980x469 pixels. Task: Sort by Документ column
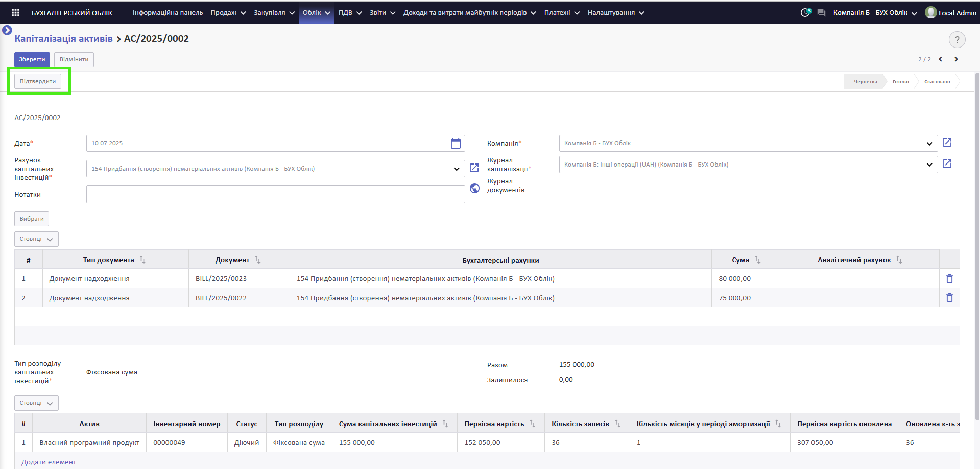[258, 260]
